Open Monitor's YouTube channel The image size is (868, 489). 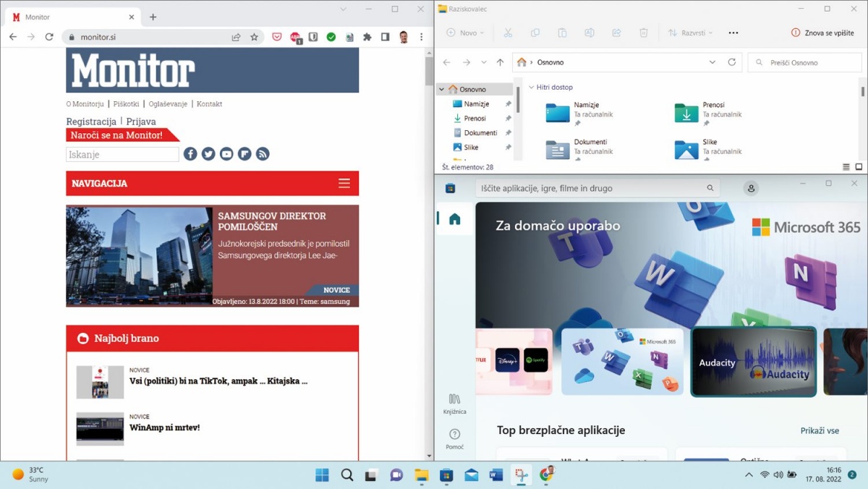226,154
